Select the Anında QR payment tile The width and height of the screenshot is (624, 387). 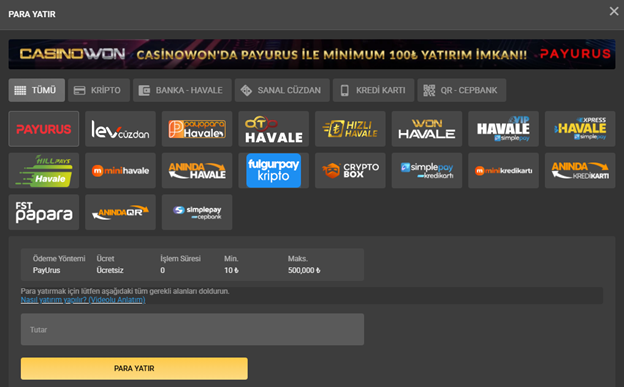point(120,212)
